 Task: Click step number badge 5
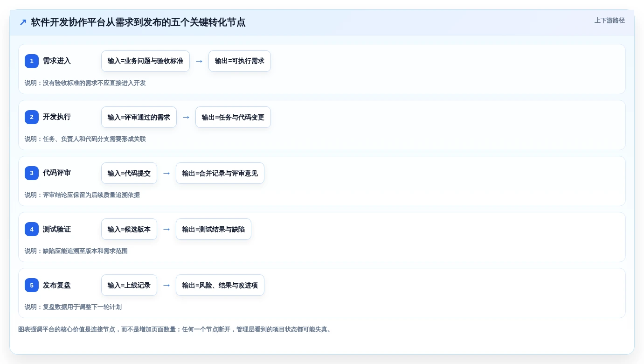pyautogui.click(x=32, y=285)
